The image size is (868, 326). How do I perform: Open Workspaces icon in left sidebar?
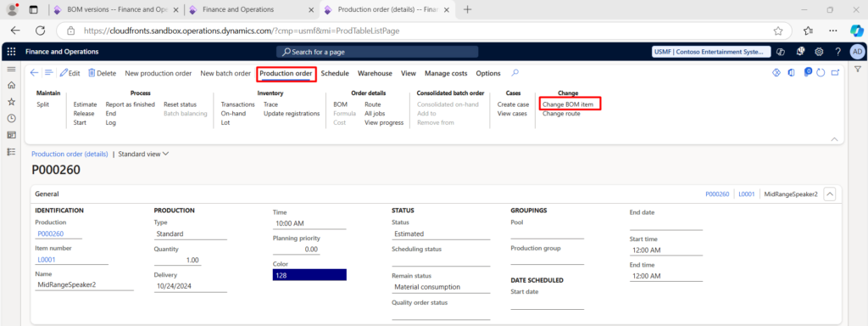pyautogui.click(x=11, y=135)
